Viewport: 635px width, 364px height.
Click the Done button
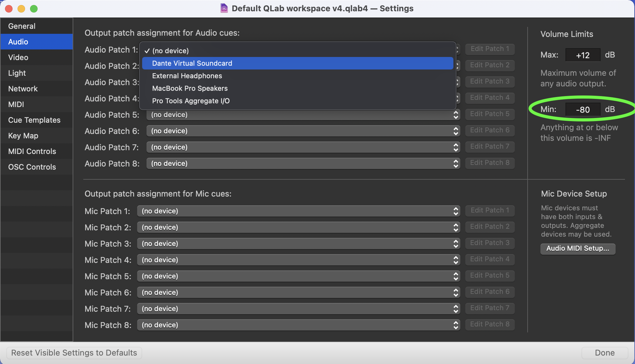pos(604,353)
